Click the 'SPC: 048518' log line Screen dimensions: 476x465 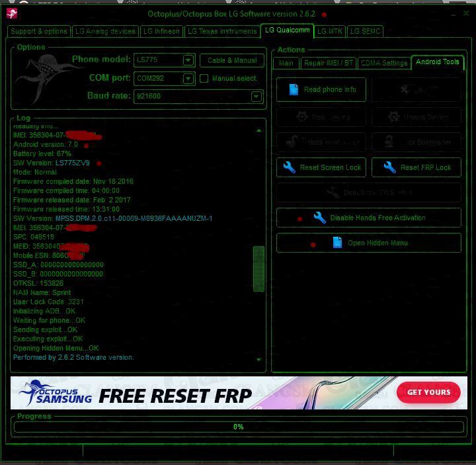point(34,237)
